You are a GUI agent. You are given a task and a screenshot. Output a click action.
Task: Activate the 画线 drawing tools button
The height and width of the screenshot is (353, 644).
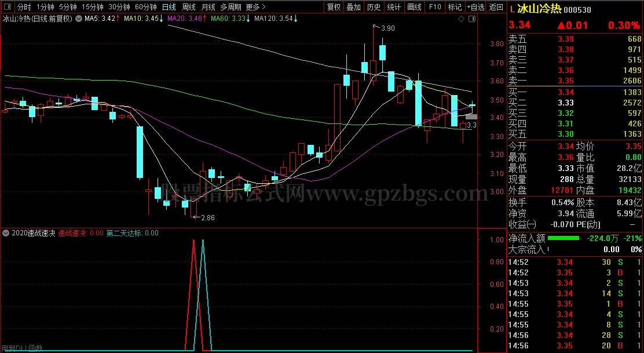point(414,7)
